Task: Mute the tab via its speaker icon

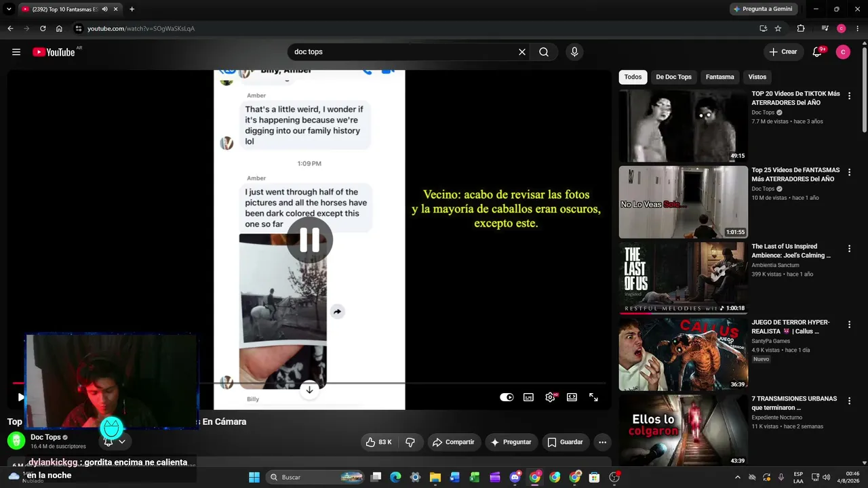Action: (104, 9)
